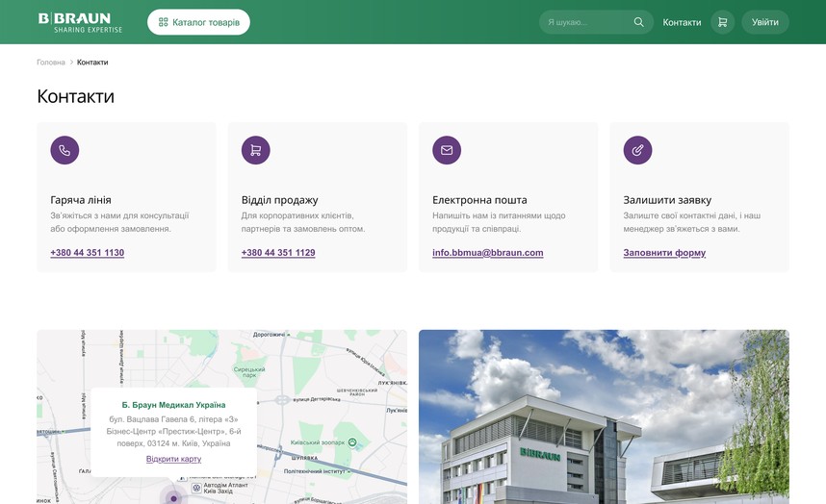Click the purple envelope icon for Електронна пошта

[447, 150]
